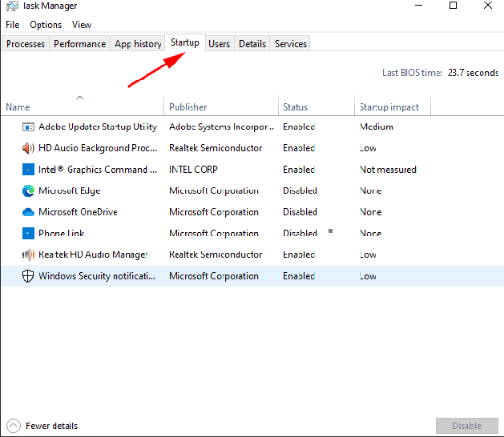Minimize the Task Manager window
Viewport: 504px width, 437px height.
418,6
